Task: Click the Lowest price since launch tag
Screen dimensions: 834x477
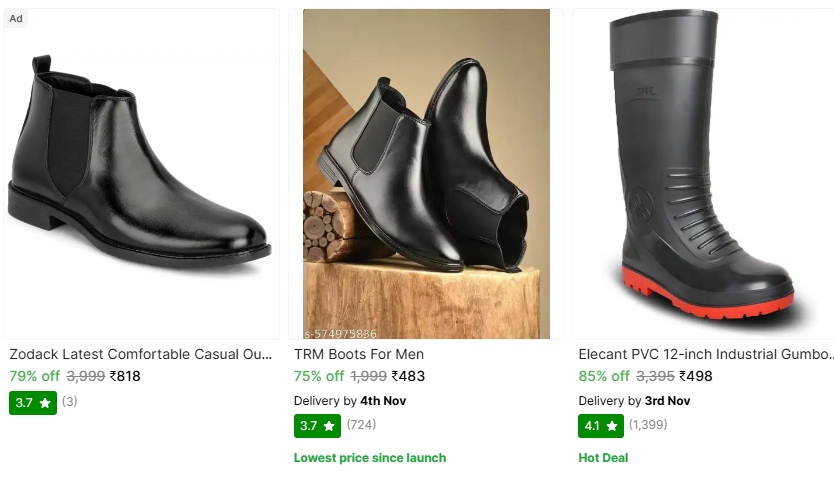Action: 369,458
